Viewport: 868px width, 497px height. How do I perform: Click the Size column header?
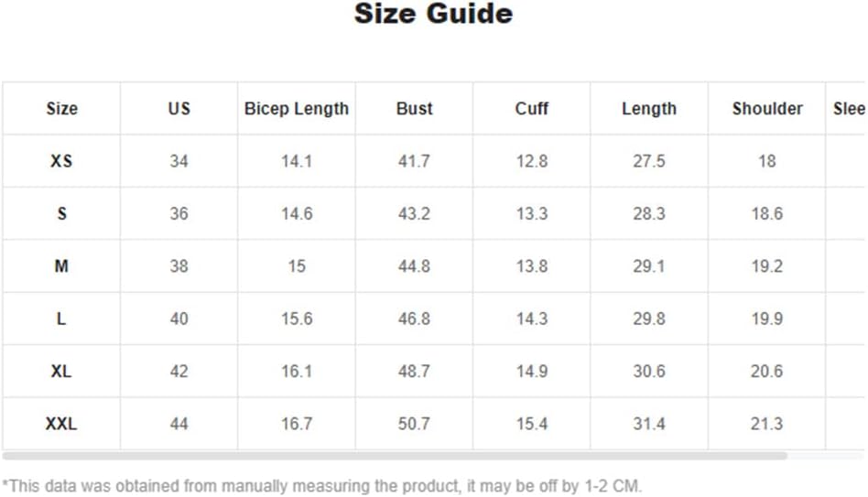click(x=61, y=109)
